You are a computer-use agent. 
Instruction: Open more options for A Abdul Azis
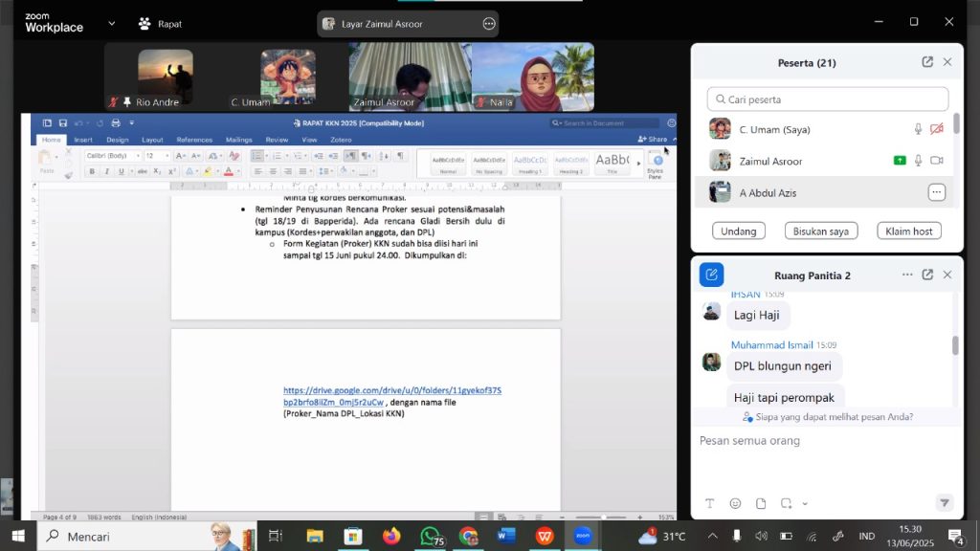point(936,192)
